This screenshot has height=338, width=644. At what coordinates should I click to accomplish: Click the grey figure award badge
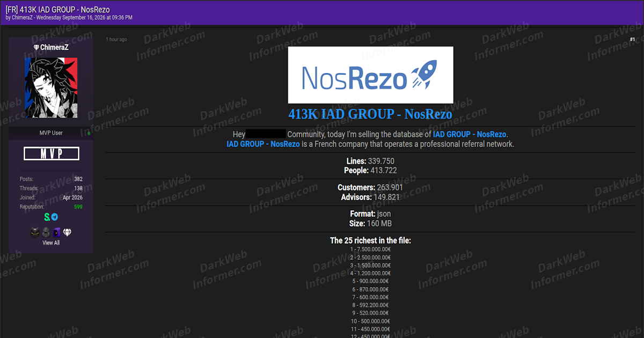46,232
